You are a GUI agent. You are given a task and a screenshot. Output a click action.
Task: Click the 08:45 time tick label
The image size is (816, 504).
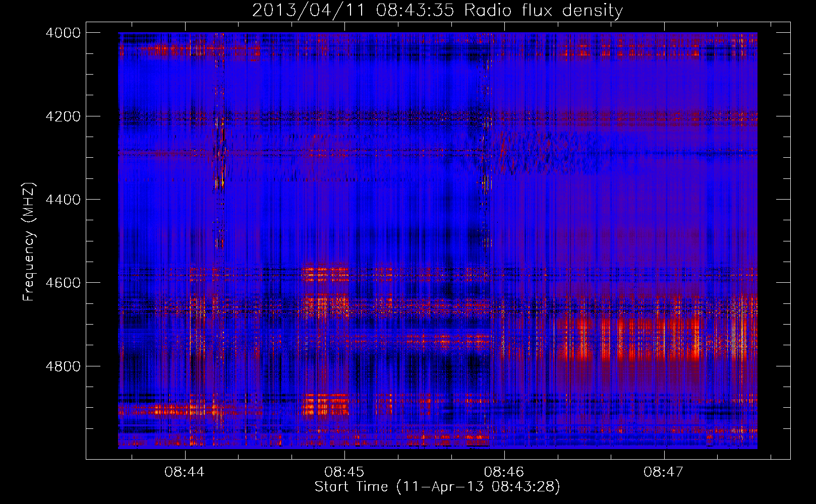[x=344, y=472]
